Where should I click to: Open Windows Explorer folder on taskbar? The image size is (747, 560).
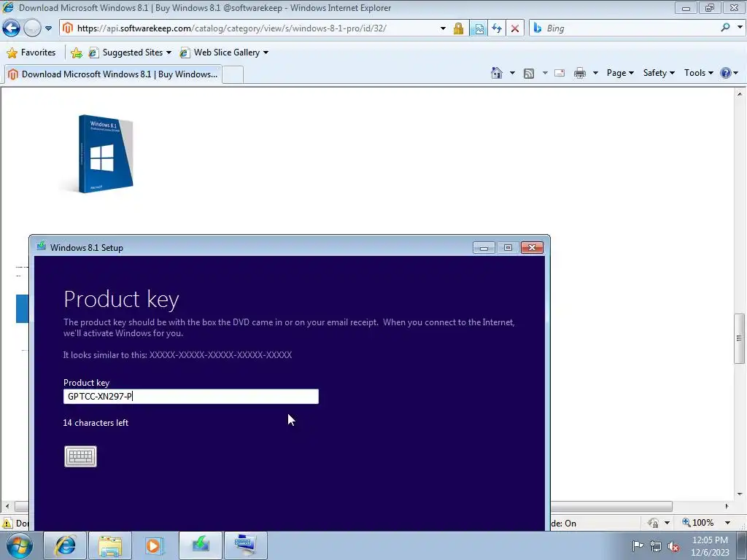click(x=110, y=545)
